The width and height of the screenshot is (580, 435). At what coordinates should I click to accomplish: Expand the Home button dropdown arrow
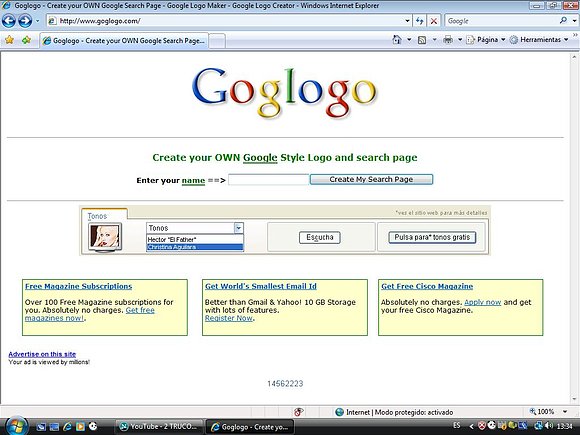409,40
